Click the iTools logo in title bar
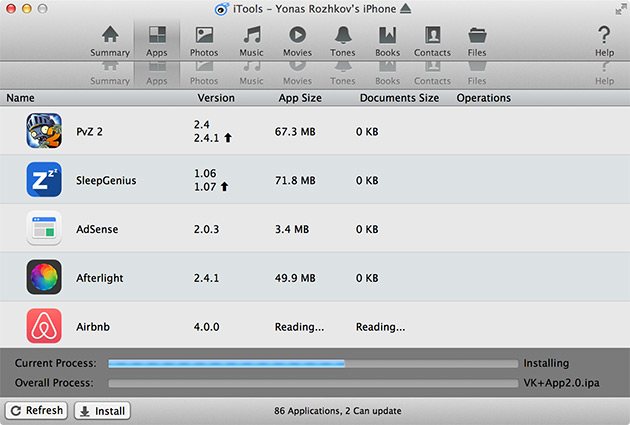This screenshot has width=630, height=425. [221, 9]
